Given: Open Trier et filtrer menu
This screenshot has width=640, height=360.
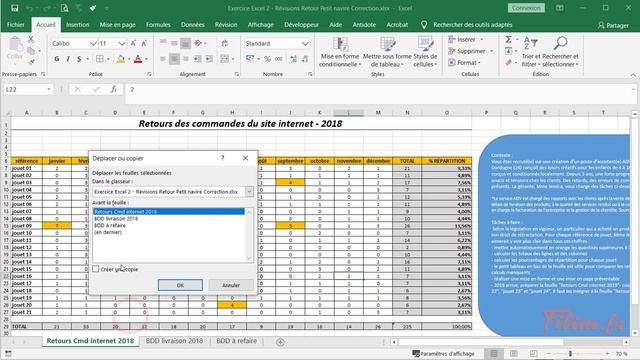Looking at the screenshot, I should [x=531, y=52].
